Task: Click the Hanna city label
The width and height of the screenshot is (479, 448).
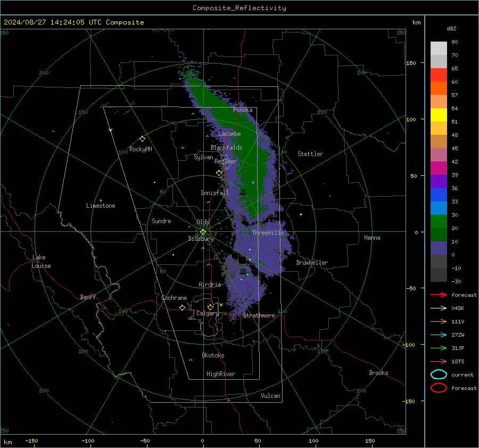Action: [372, 238]
